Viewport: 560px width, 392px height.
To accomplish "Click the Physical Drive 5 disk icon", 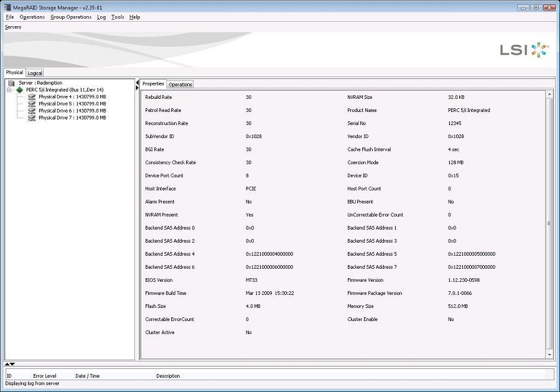I will coord(32,104).
